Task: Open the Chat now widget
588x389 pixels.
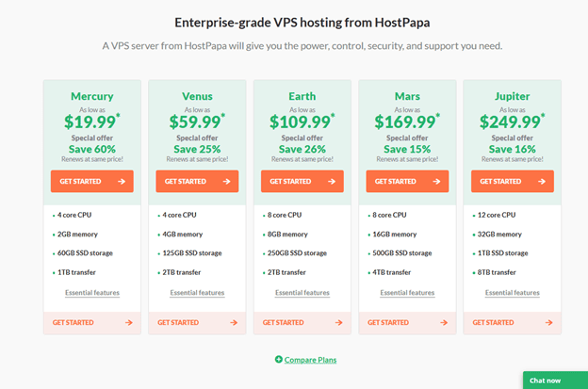Action: click(546, 381)
